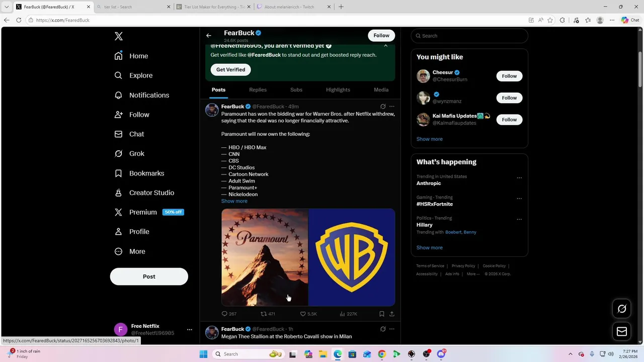Open the #HSRxFortnite trend
The width and height of the screenshot is (644, 362).
point(435,204)
